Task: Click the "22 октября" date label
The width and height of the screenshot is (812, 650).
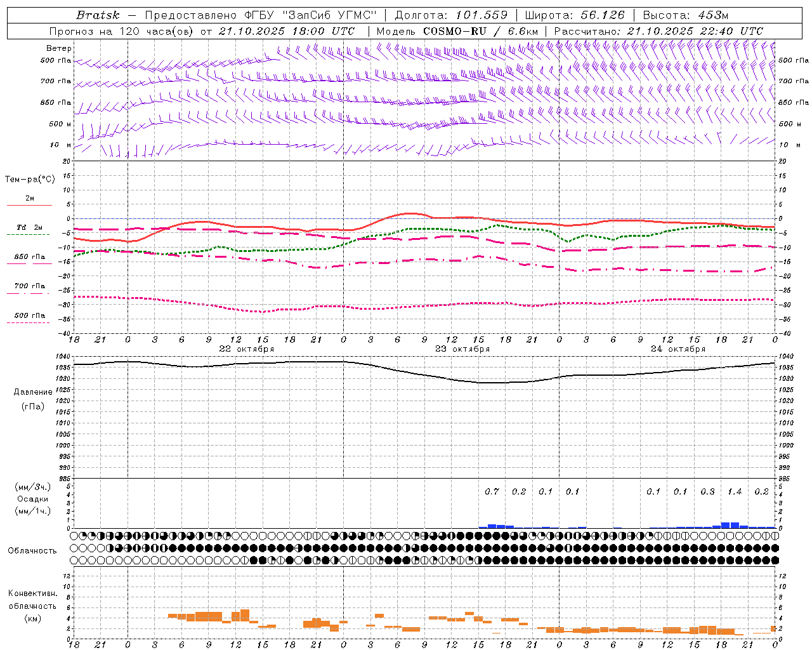Action: pyautogui.click(x=246, y=349)
